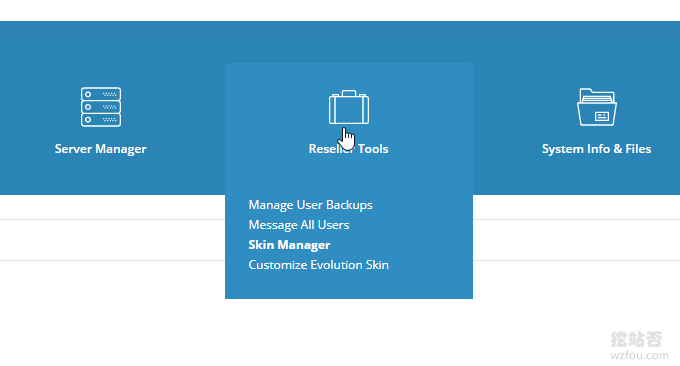This screenshot has width=680, height=366.
Task: Click the Server Manager rack icon
Action: click(101, 107)
